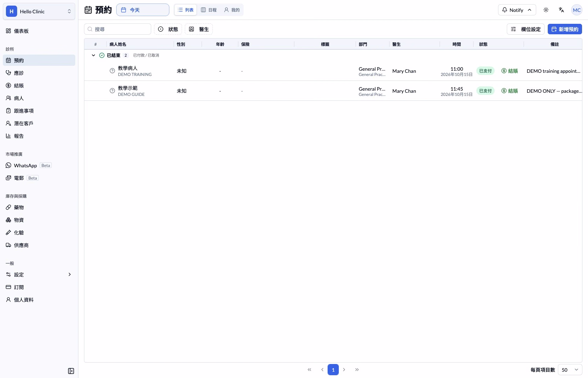The image size is (588, 378).
Task: Open 化驗 lab tests page
Action: (39, 233)
